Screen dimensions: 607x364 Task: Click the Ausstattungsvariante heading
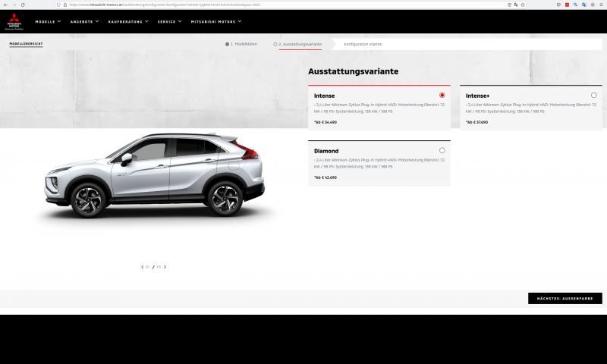click(x=353, y=71)
